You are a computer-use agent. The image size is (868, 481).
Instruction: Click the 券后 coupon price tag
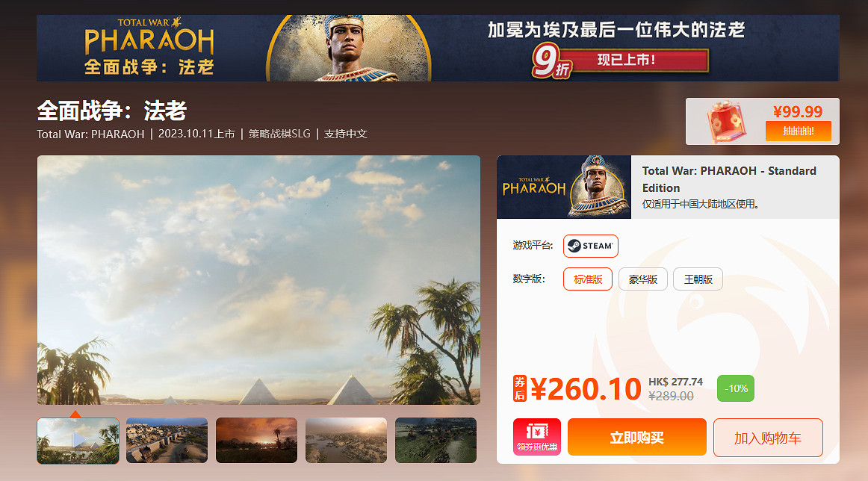[x=519, y=388]
